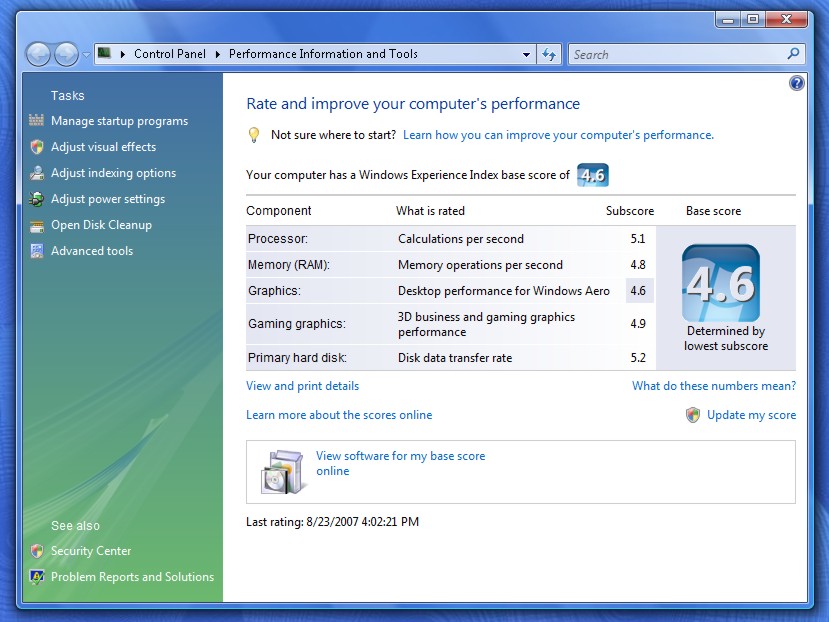Click the Gaming graphics subscore 4.9
Viewport: 829px width, 622px height.
pos(638,324)
